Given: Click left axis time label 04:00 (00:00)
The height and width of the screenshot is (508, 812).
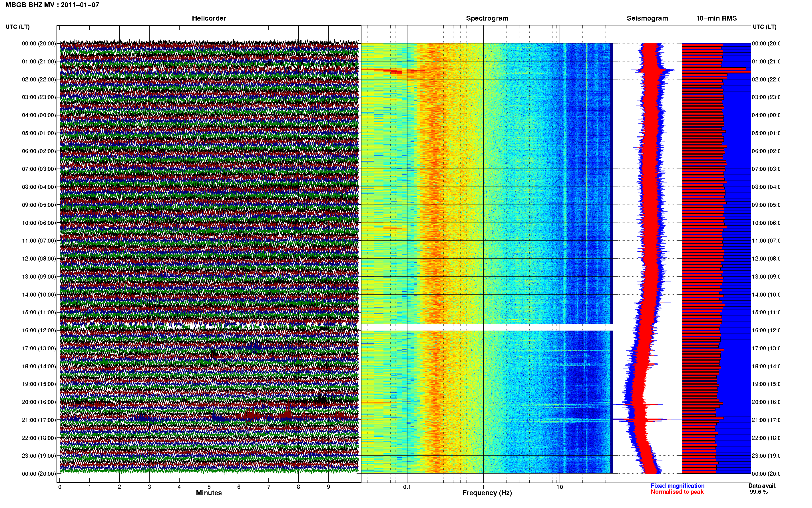Looking at the screenshot, I should 39,115.
